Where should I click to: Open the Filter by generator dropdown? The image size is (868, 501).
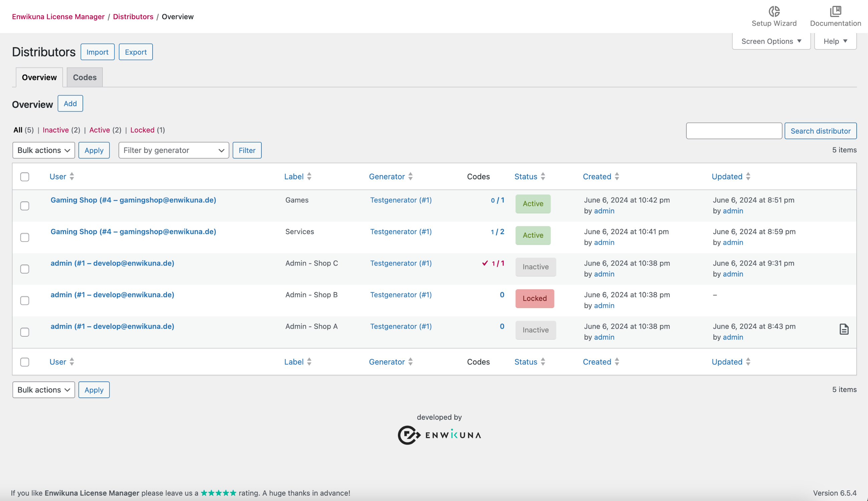click(x=174, y=150)
